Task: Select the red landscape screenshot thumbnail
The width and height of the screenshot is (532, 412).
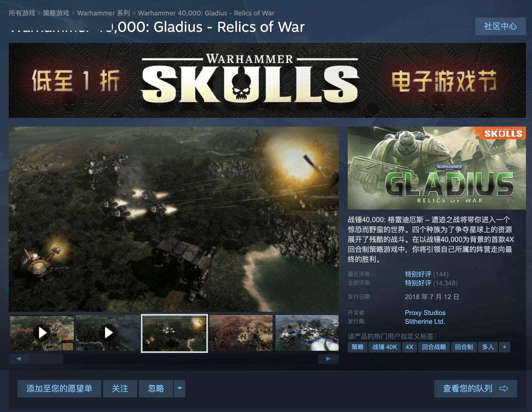Action: point(241,333)
